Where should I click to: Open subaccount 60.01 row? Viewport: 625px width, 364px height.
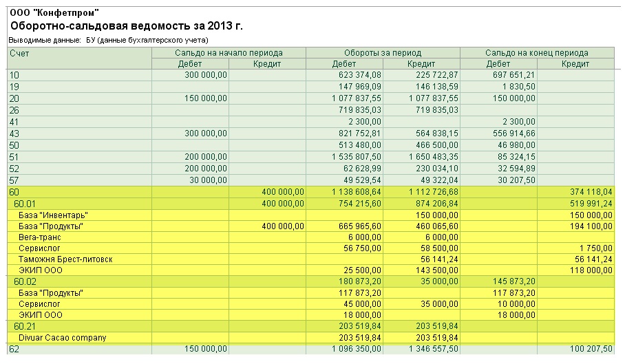[311, 204]
